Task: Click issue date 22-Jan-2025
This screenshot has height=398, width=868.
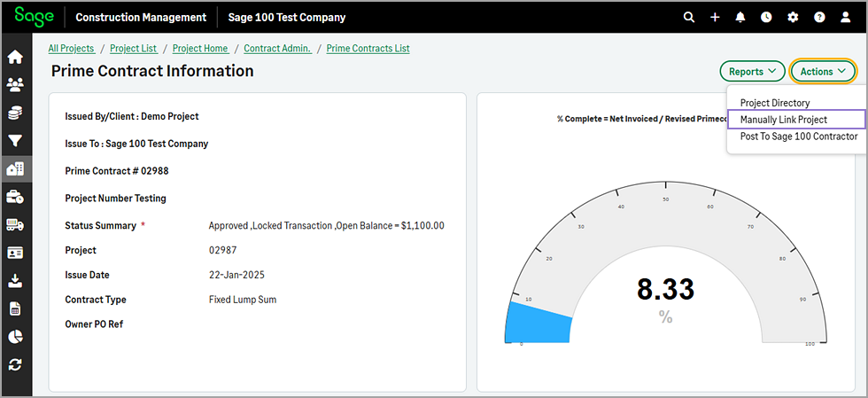Action: pyautogui.click(x=236, y=275)
